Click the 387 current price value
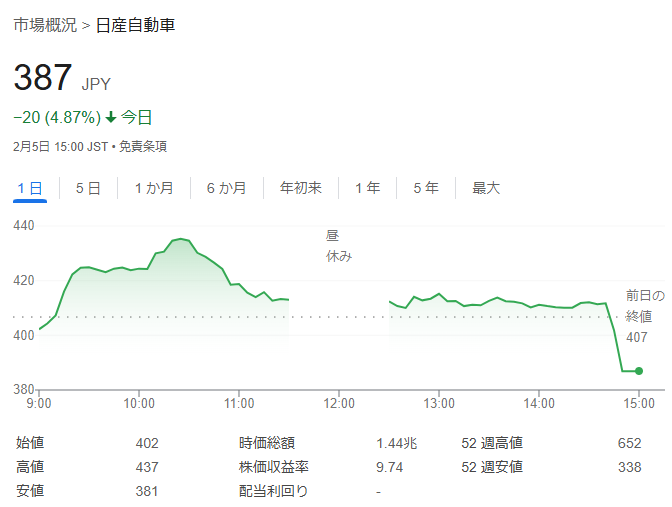 (43, 77)
